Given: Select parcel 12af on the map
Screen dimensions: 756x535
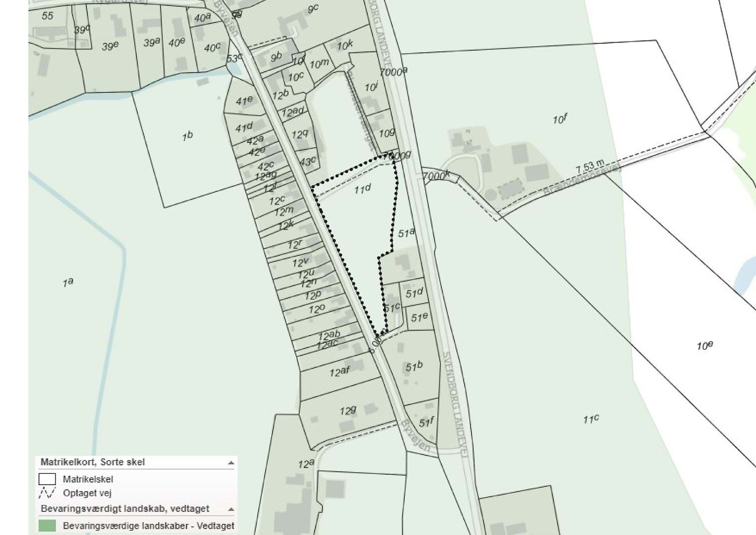Looking at the screenshot, I should [340, 371].
